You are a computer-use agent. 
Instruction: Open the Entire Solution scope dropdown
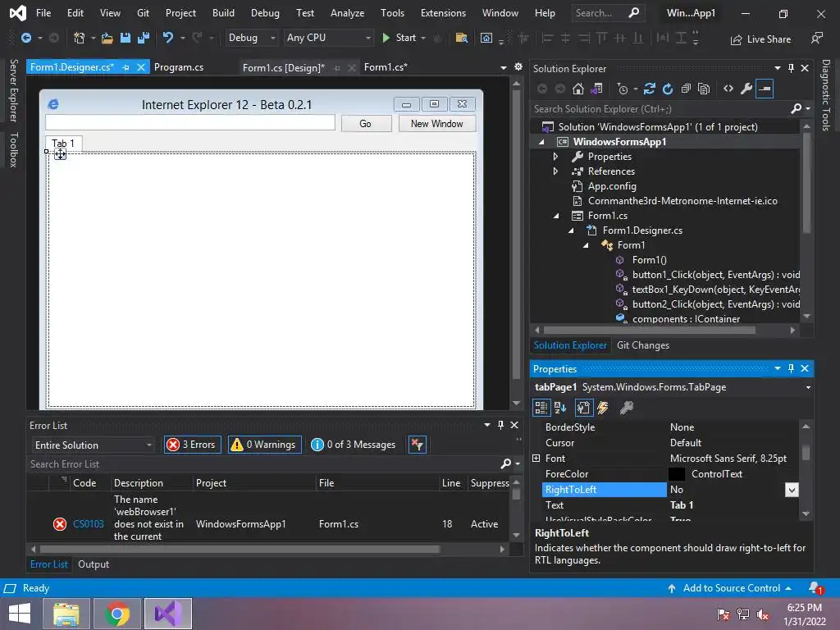coord(93,445)
